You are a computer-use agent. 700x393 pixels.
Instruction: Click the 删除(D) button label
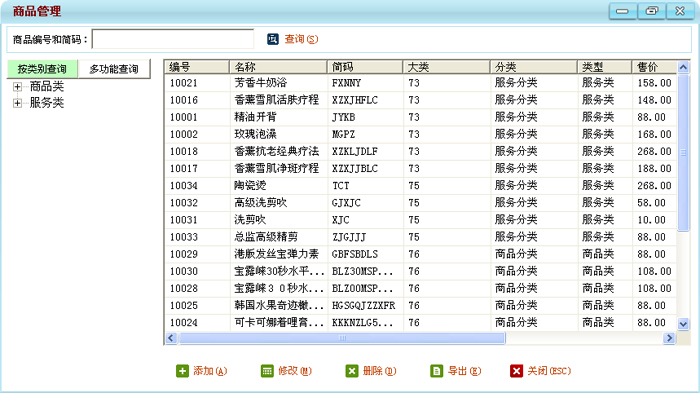[379, 371]
